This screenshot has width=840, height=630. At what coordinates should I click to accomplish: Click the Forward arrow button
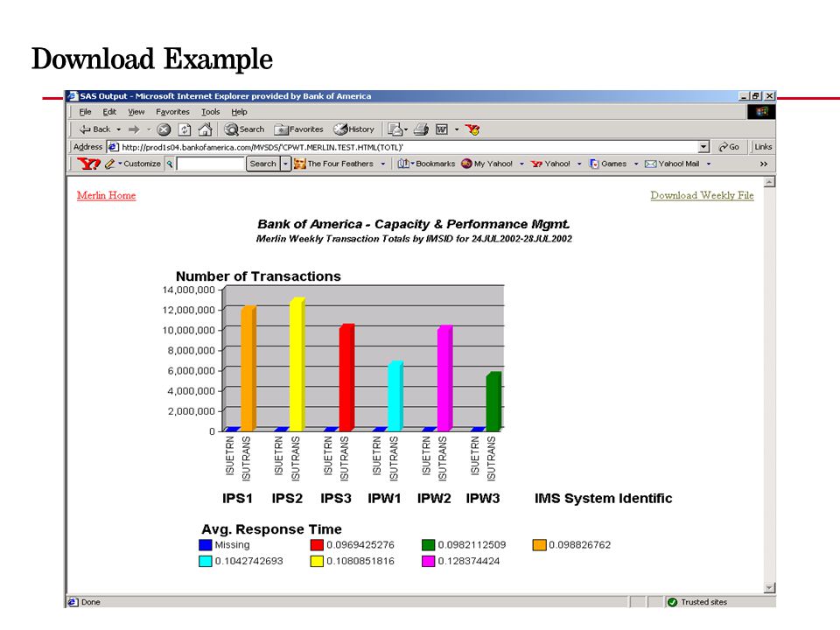pos(134,129)
